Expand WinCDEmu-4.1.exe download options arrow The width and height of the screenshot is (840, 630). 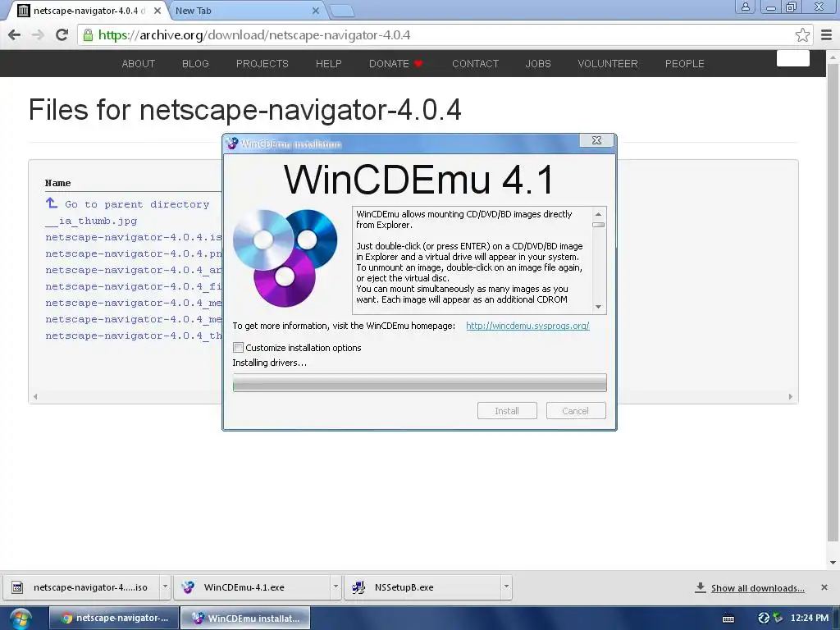coord(336,587)
